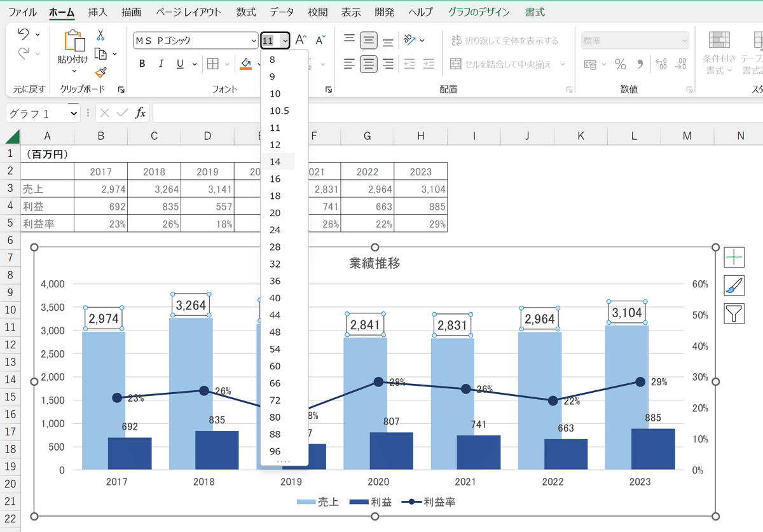Click the text orientation icon
763x532 pixels.
tap(409, 40)
